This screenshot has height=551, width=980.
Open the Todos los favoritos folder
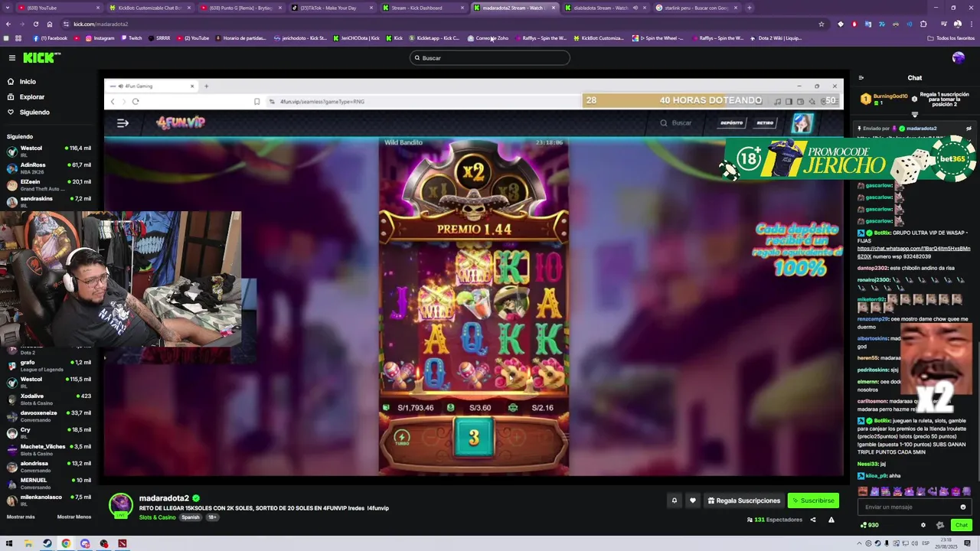click(x=951, y=38)
